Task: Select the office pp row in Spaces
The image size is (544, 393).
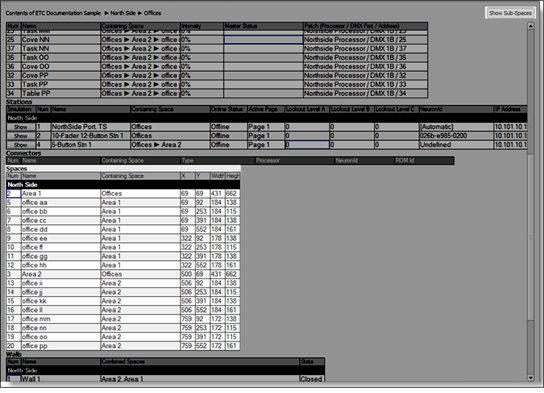Action: (x=123, y=346)
